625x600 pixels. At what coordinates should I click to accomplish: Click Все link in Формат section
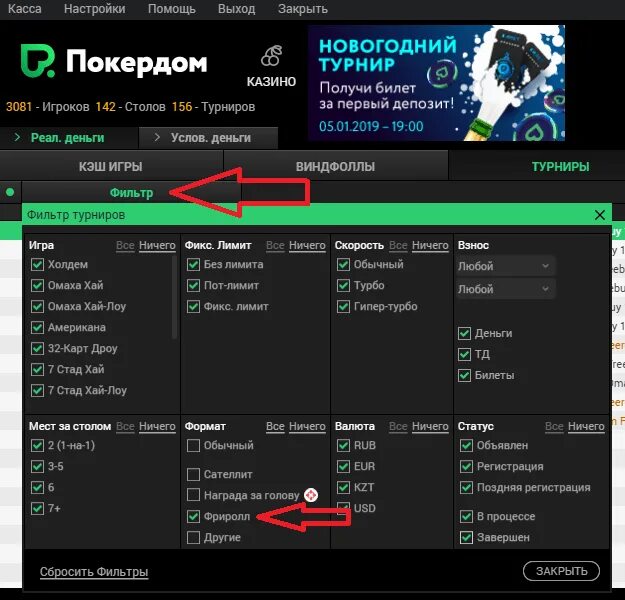click(x=275, y=426)
